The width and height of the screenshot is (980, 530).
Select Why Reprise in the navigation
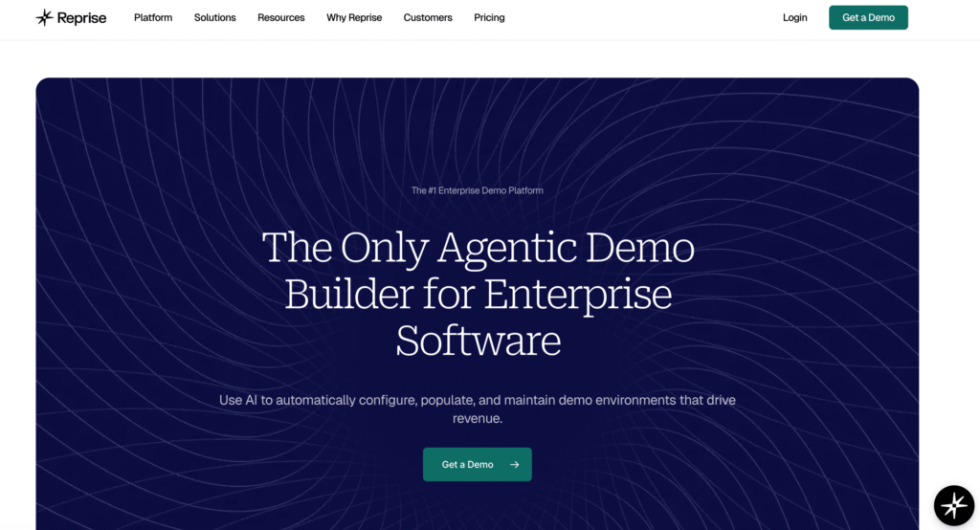pos(354,18)
